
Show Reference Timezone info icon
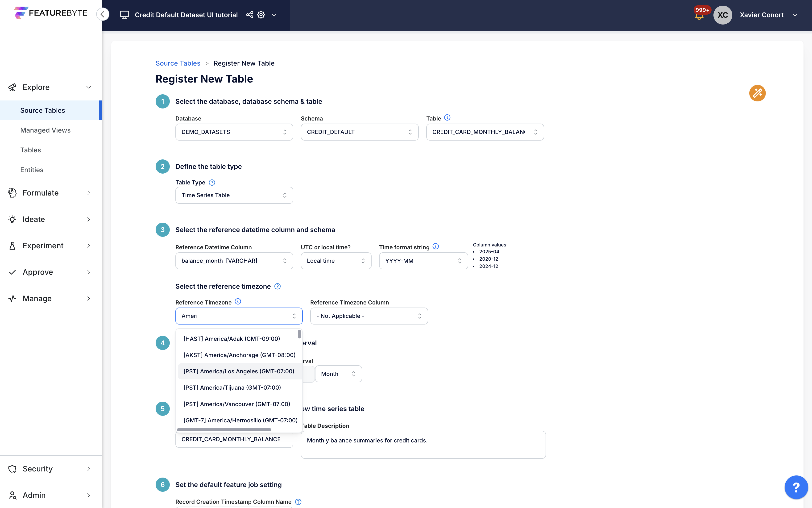(238, 302)
